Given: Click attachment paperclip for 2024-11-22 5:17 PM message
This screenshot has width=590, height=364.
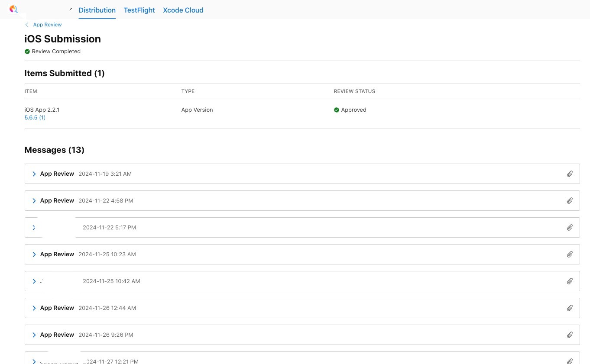Looking at the screenshot, I should coord(570,228).
